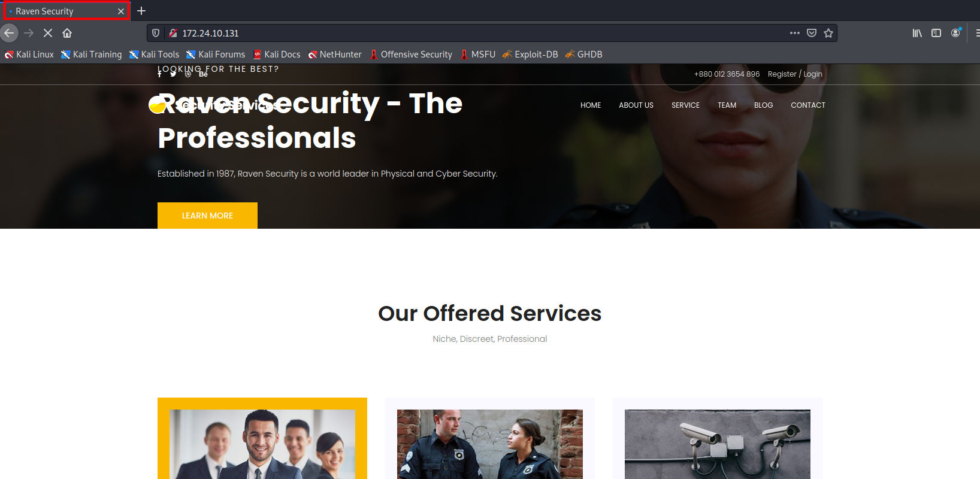980x479 pixels.
Task: Open the ABOUT US navigation item
Action: pos(636,105)
